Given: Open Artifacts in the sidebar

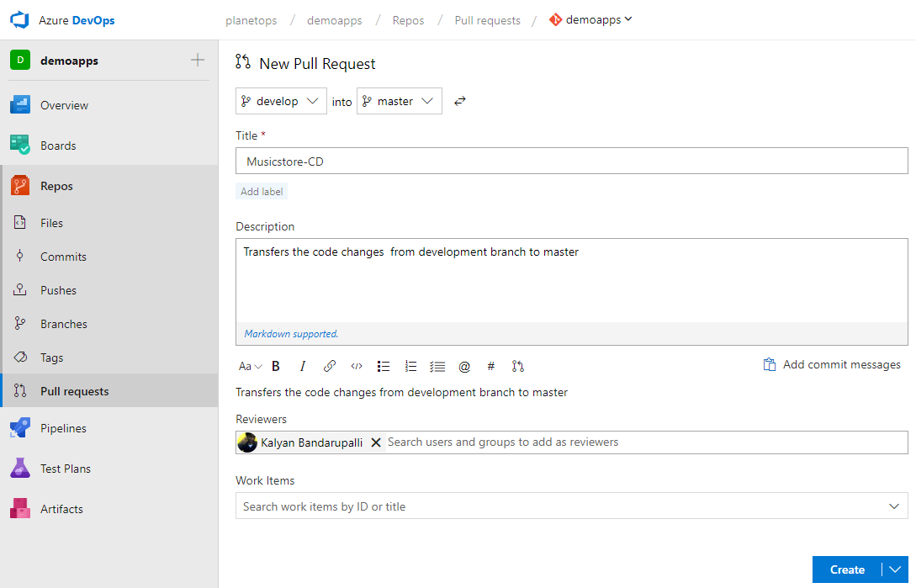Looking at the screenshot, I should 110,509.
